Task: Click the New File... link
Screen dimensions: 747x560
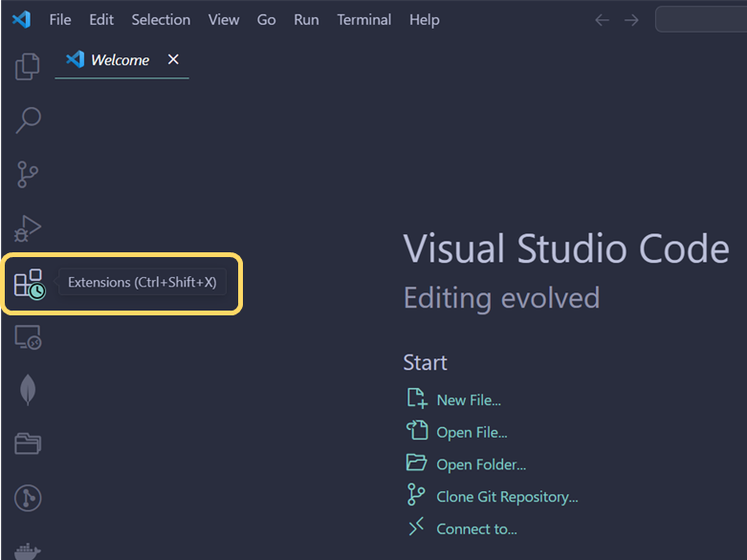Action: point(469,400)
